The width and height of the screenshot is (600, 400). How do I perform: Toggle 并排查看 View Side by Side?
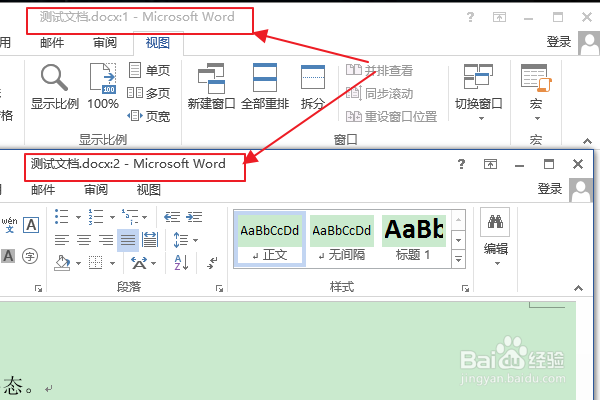pos(380,70)
